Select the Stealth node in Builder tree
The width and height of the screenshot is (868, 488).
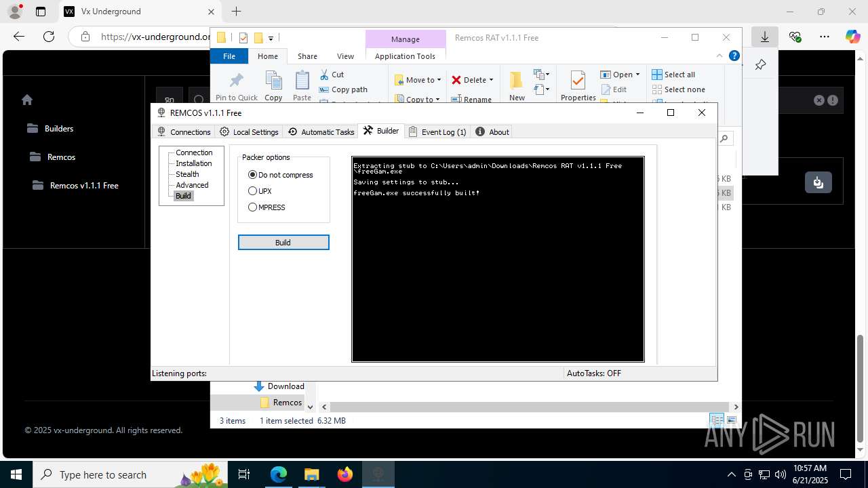point(187,174)
